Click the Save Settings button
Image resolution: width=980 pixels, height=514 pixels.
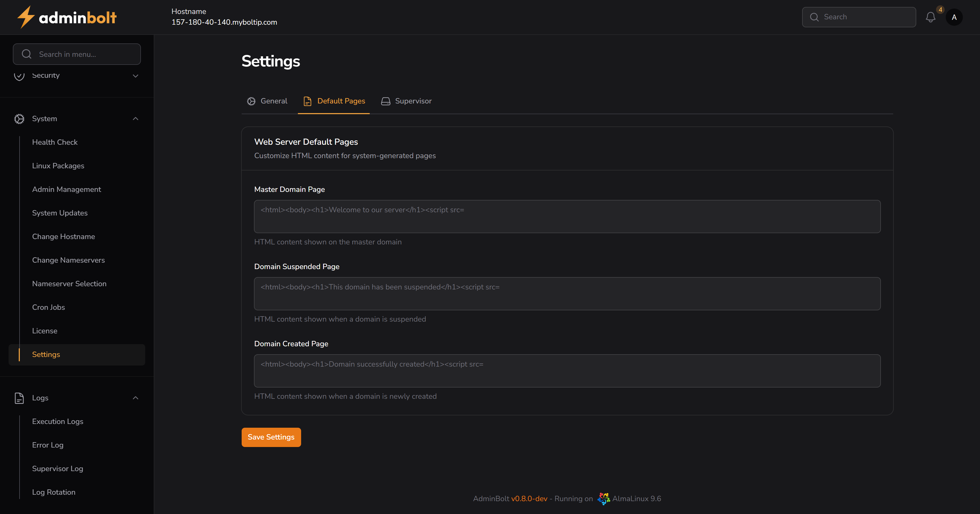[x=271, y=437]
